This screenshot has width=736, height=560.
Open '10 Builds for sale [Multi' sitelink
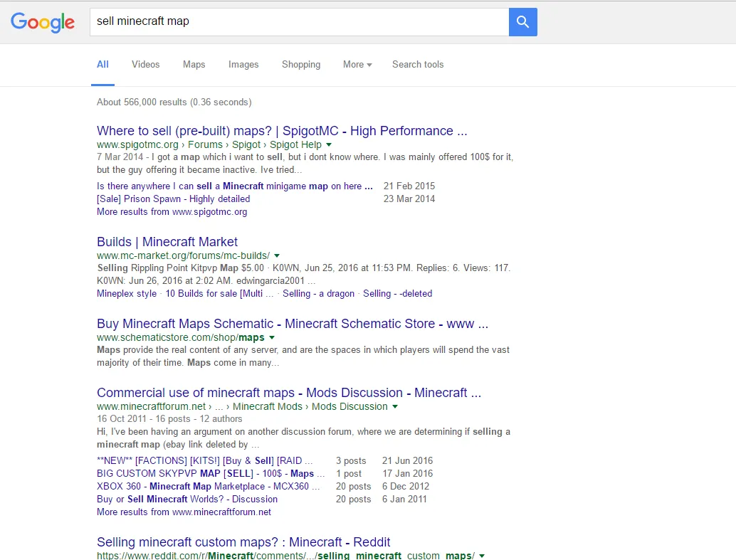[219, 293]
